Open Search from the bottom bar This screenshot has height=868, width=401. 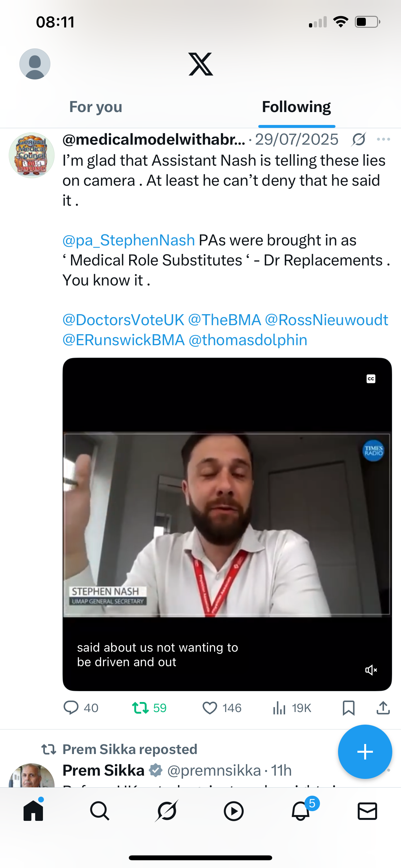[x=100, y=811]
